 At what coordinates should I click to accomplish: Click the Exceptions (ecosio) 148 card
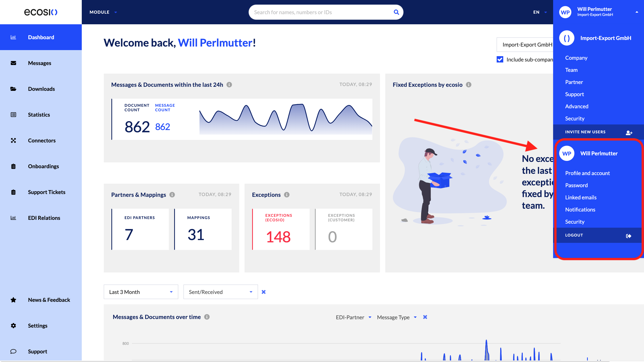(x=281, y=229)
